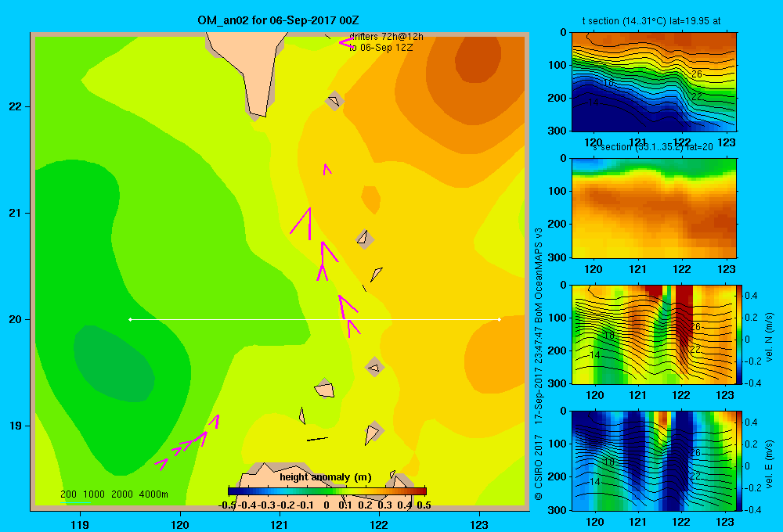This screenshot has height=532, width=783.
Task: Click latitude label 22 on main map axis
Action: pyautogui.click(x=16, y=107)
